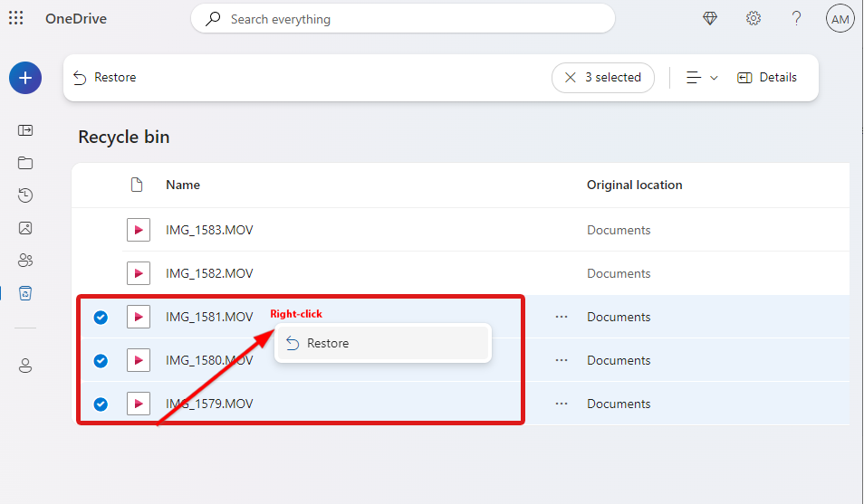Open the view options dropdown

[x=702, y=78]
